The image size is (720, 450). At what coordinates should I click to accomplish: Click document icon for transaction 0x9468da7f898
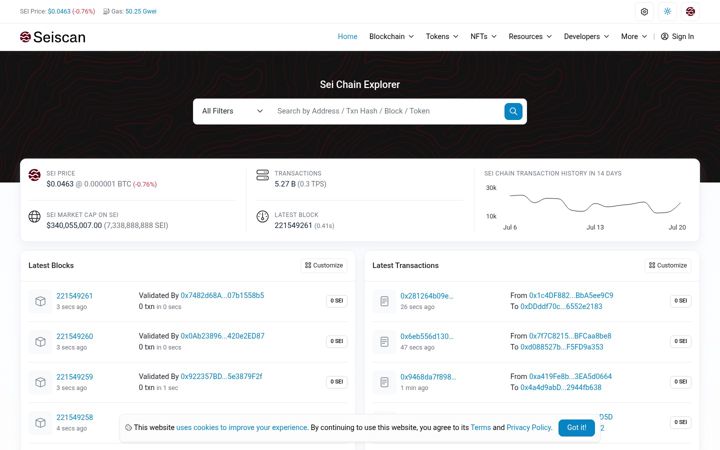384,382
